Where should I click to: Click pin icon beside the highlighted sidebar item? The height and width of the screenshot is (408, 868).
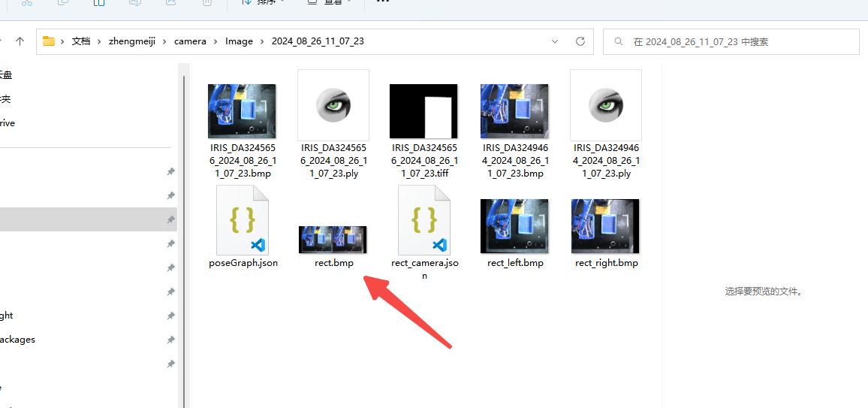[x=170, y=219]
